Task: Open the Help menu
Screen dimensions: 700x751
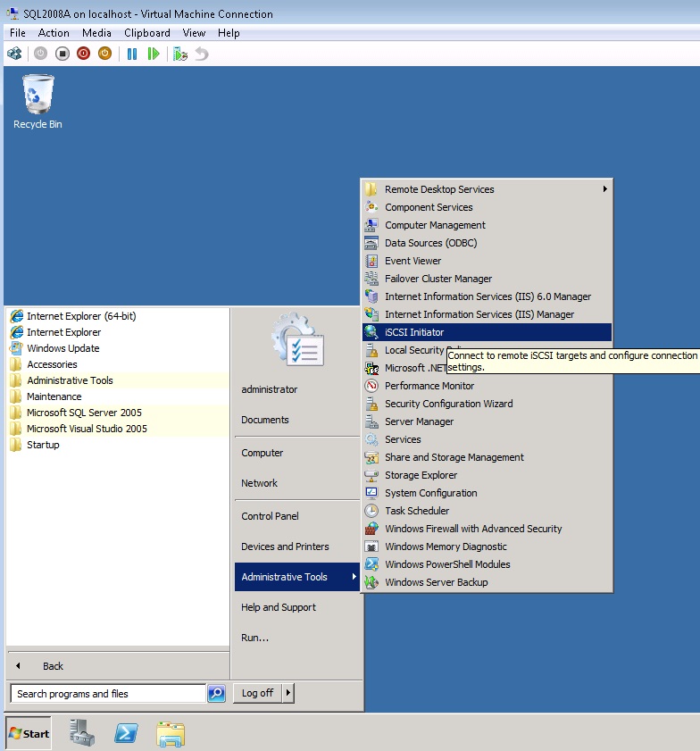Action: (x=229, y=33)
